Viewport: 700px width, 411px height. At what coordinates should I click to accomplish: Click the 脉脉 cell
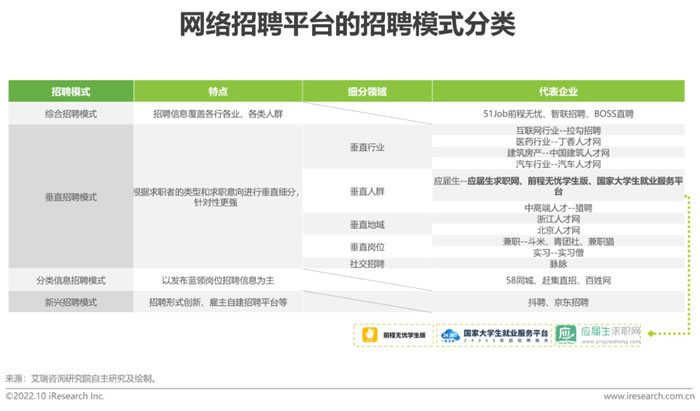558,264
